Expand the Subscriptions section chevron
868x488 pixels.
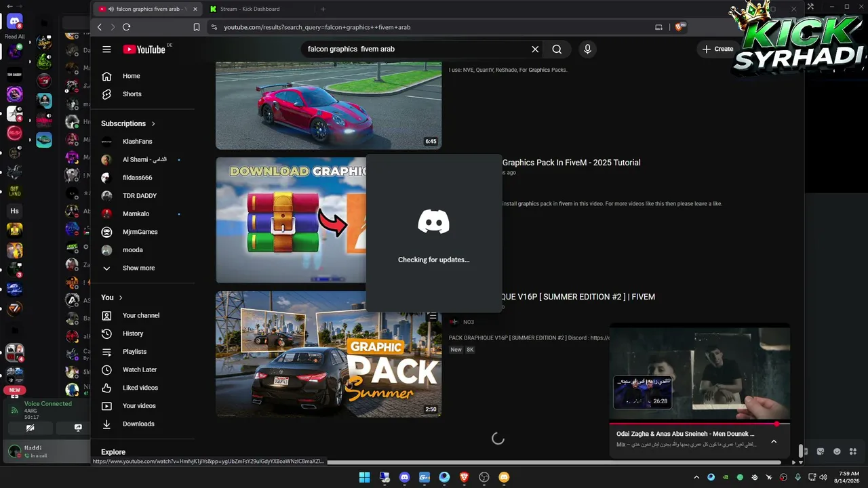tap(153, 123)
